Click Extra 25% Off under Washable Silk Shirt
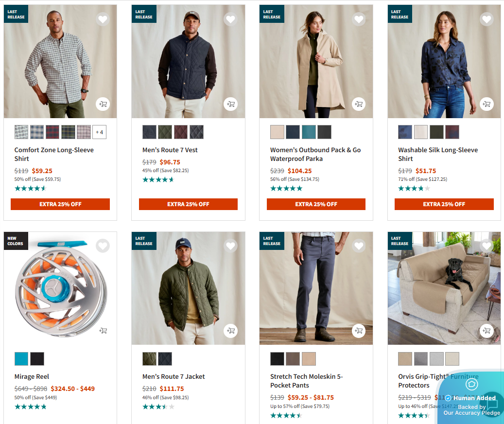The width and height of the screenshot is (504, 424). tap(444, 204)
